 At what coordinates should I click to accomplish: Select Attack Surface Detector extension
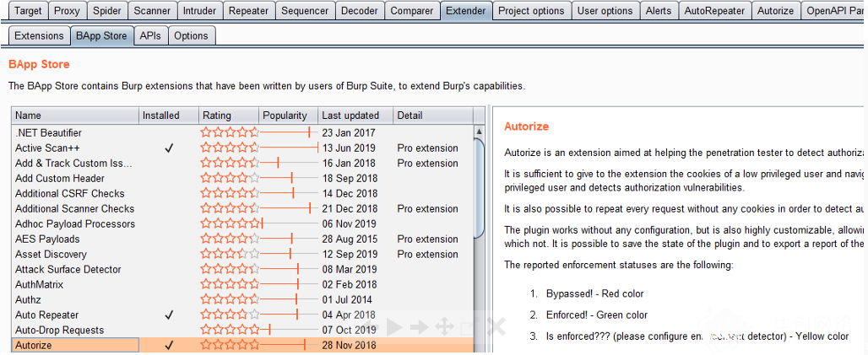[x=242, y=270]
